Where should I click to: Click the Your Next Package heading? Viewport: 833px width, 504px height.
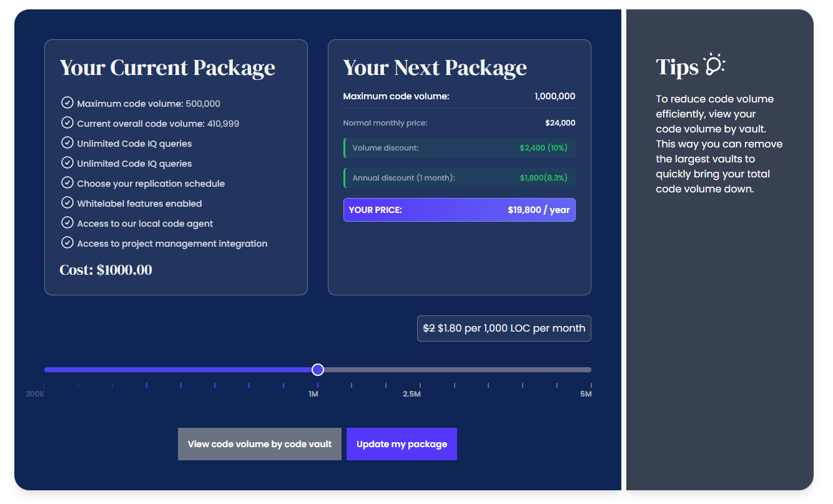pyautogui.click(x=435, y=67)
